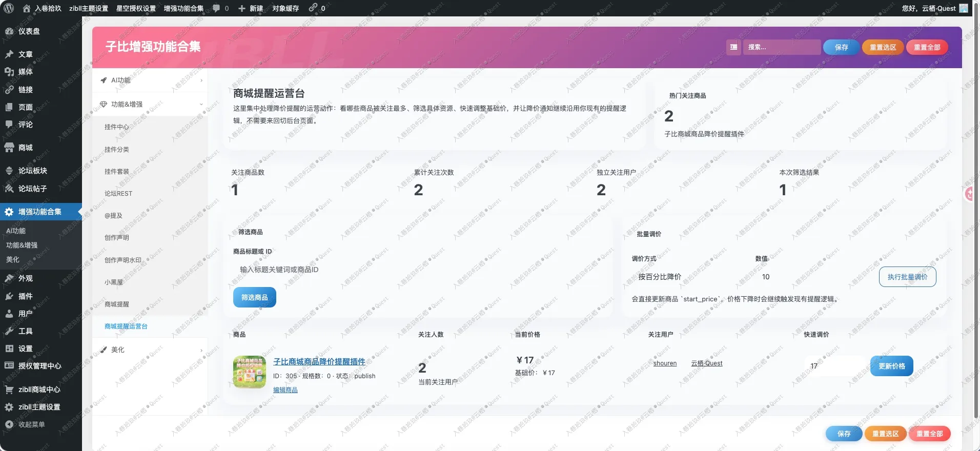
Task: Expand the 美化 panel section
Action: (x=150, y=350)
